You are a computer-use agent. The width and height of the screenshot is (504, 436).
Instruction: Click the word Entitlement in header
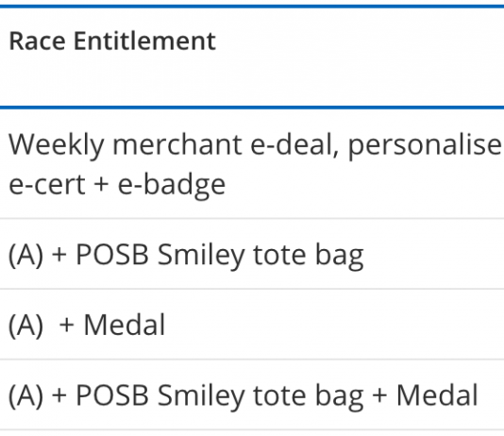144,42
